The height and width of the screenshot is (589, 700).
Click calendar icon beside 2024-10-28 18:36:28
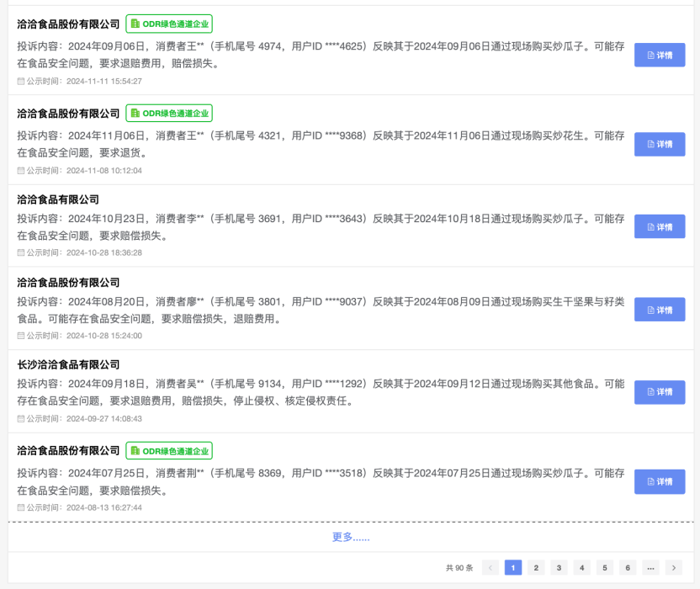pyautogui.click(x=20, y=252)
